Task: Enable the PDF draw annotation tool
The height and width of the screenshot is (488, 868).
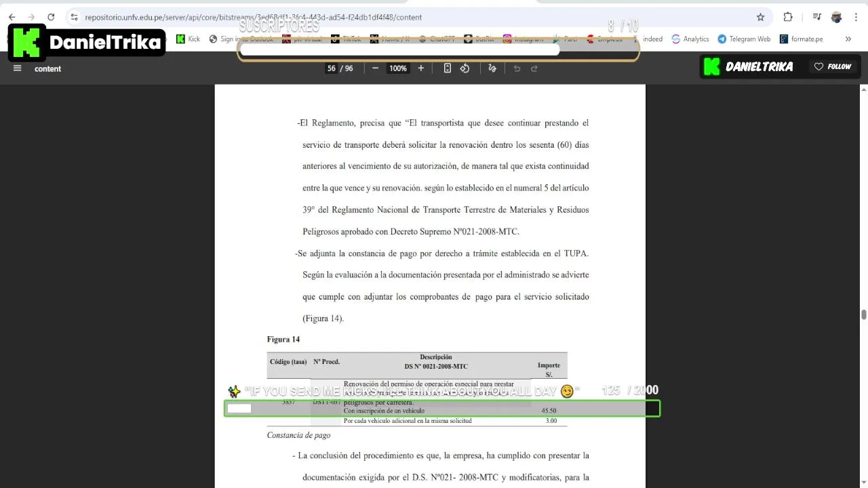Action: point(492,68)
